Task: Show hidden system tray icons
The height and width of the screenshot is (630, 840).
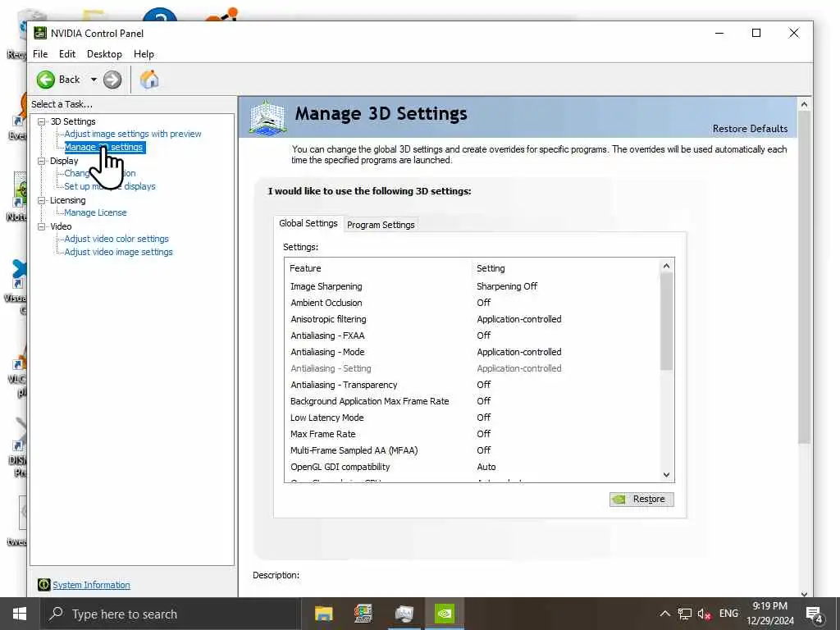Action: pos(664,614)
